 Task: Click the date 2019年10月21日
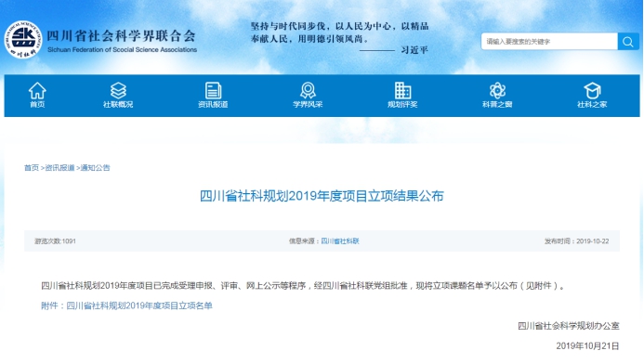[587, 346]
